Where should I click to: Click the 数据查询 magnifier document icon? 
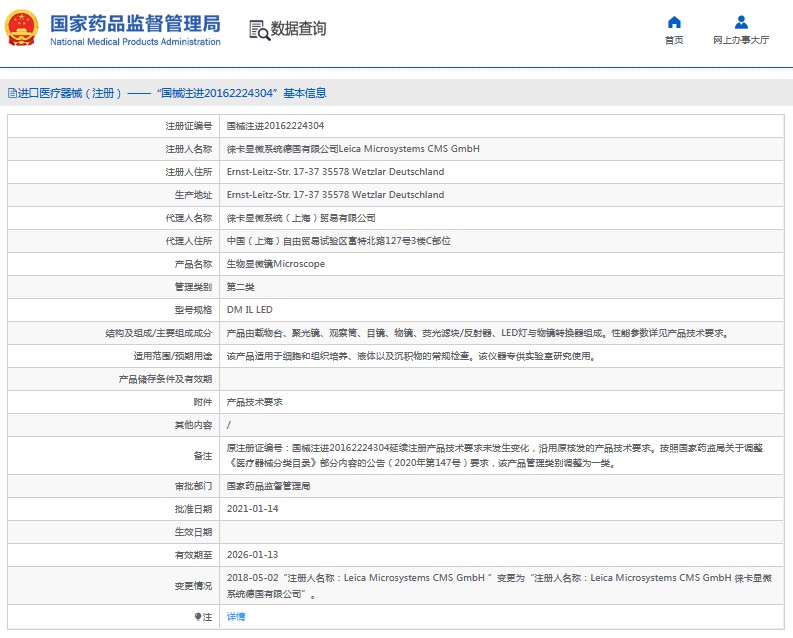tap(259, 30)
